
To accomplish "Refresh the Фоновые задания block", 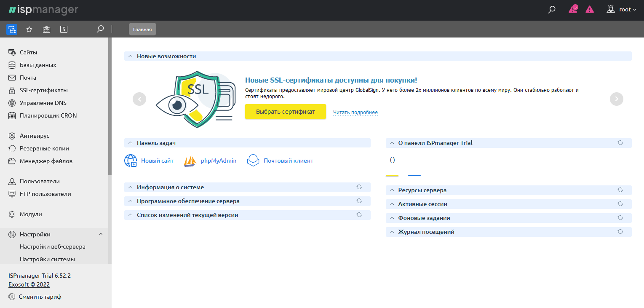I will [x=620, y=218].
